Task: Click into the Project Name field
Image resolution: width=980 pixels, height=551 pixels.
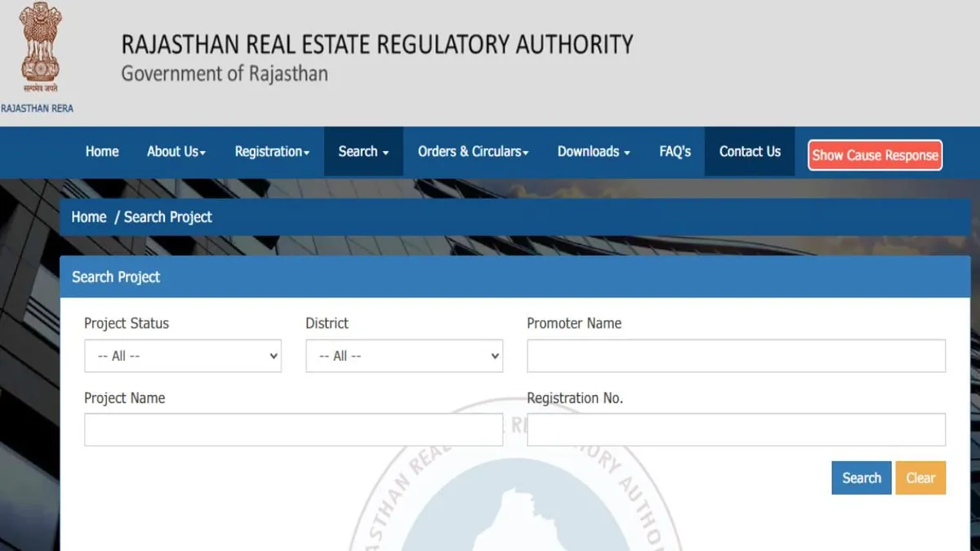Action: [x=293, y=429]
